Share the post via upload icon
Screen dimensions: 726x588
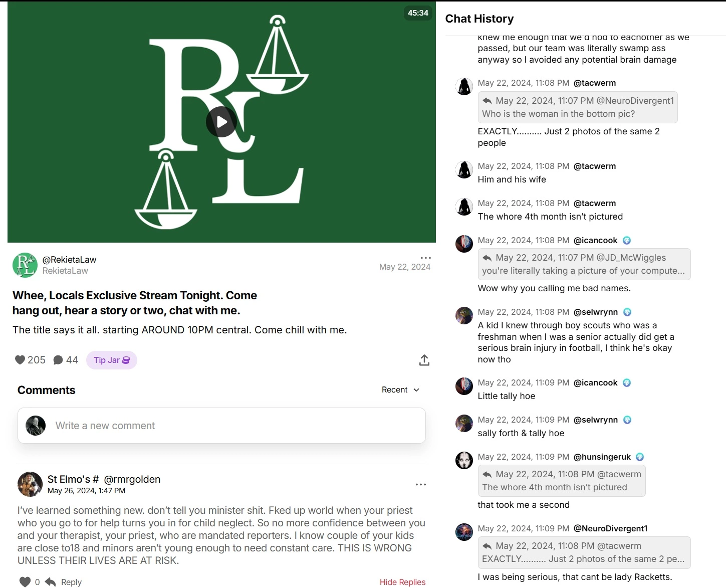pyautogui.click(x=424, y=360)
